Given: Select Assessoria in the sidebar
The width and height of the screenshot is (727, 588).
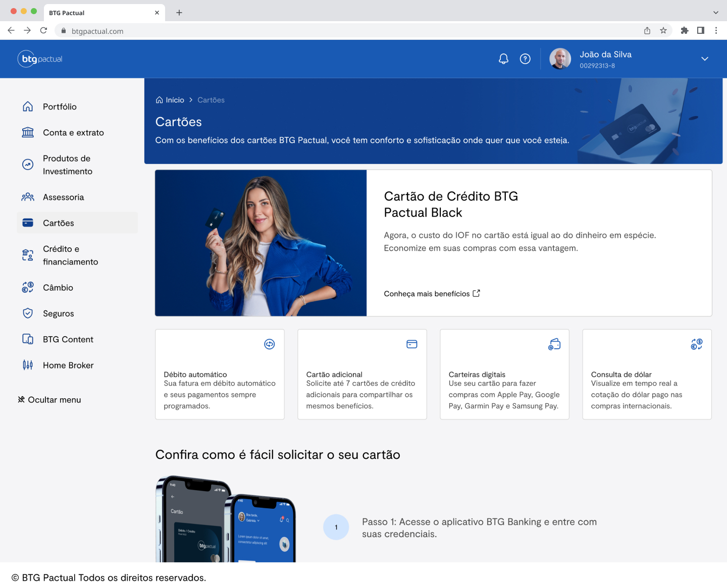Looking at the screenshot, I should coord(77,197).
